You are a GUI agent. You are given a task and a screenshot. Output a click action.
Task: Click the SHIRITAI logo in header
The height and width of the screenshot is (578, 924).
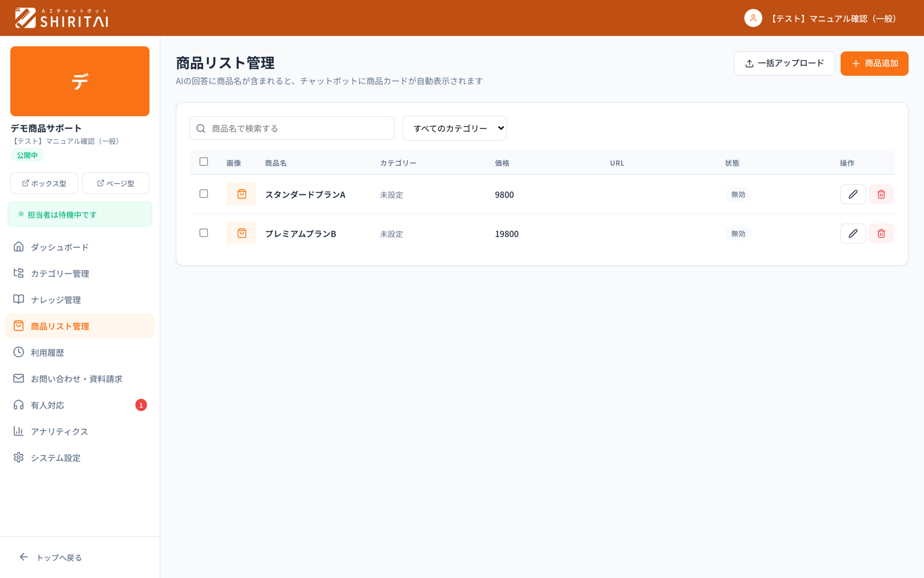coord(61,18)
